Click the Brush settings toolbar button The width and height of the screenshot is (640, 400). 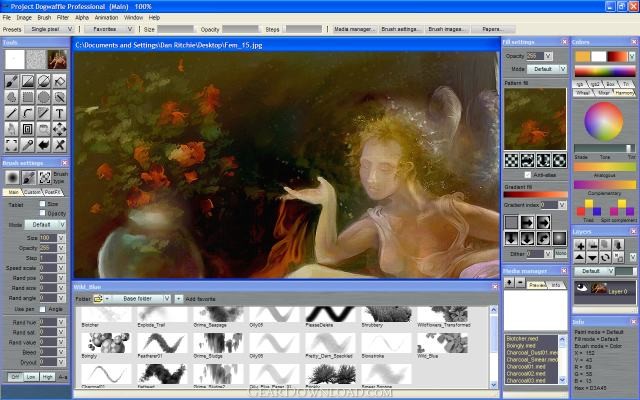click(401, 29)
